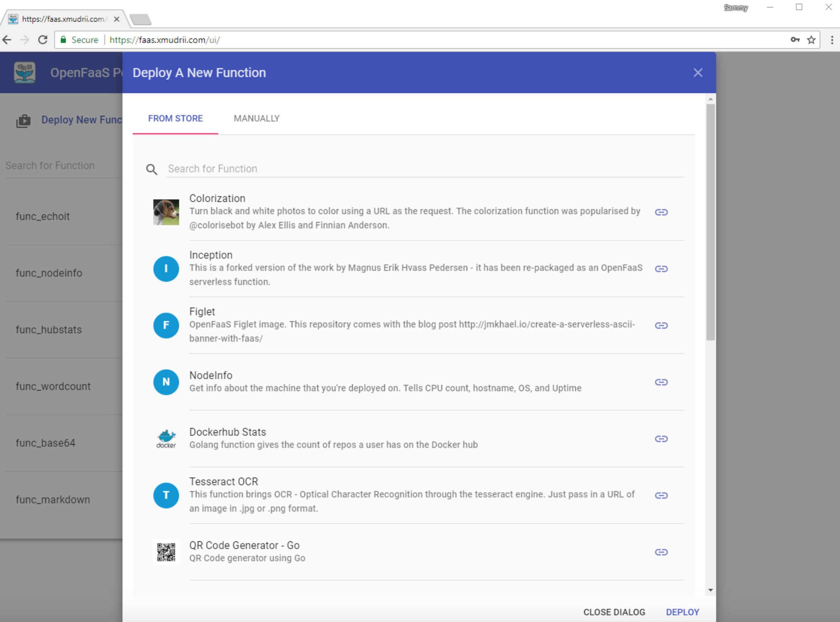Close the Deploy A New Function dialog with X
This screenshot has width=840, height=622.
click(698, 73)
